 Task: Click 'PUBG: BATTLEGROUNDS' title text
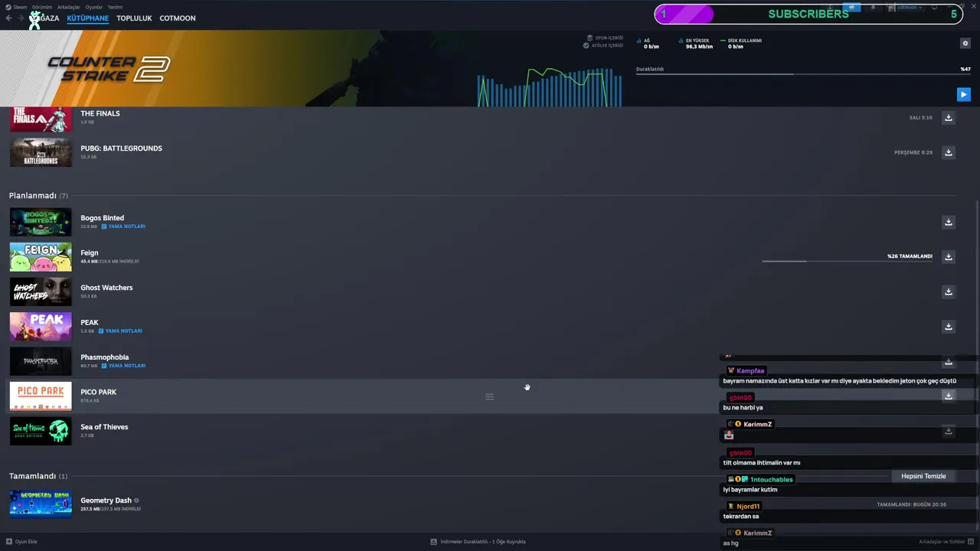coord(121,148)
